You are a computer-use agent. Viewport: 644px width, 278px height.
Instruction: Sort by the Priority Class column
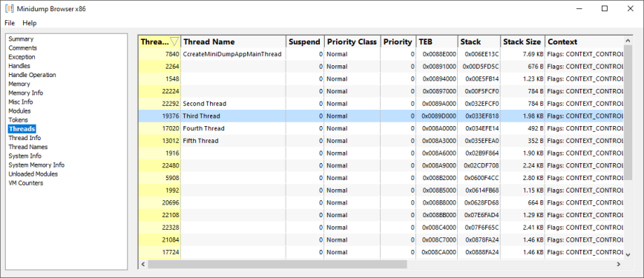coord(352,42)
